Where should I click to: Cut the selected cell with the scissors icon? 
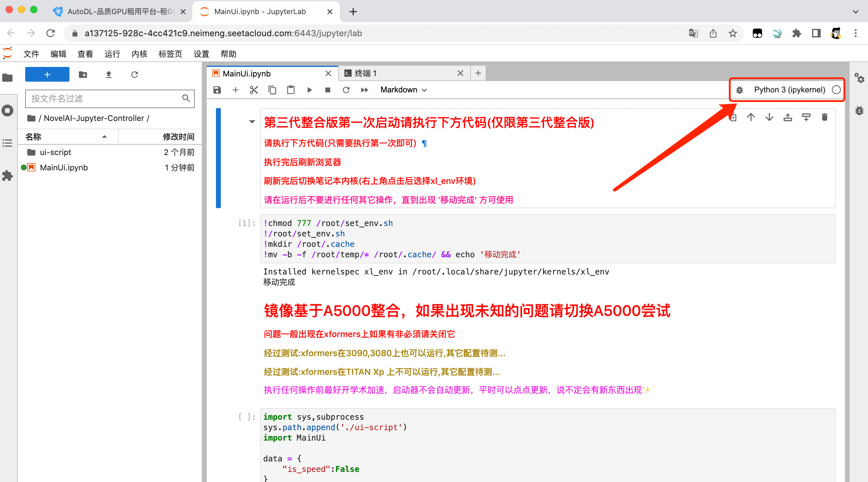coord(254,90)
